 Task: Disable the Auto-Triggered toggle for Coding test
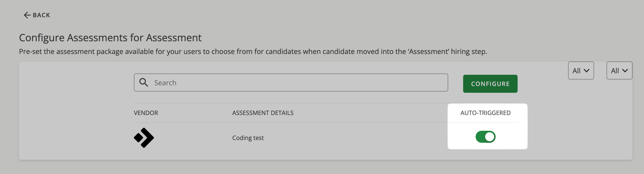click(x=485, y=137)
